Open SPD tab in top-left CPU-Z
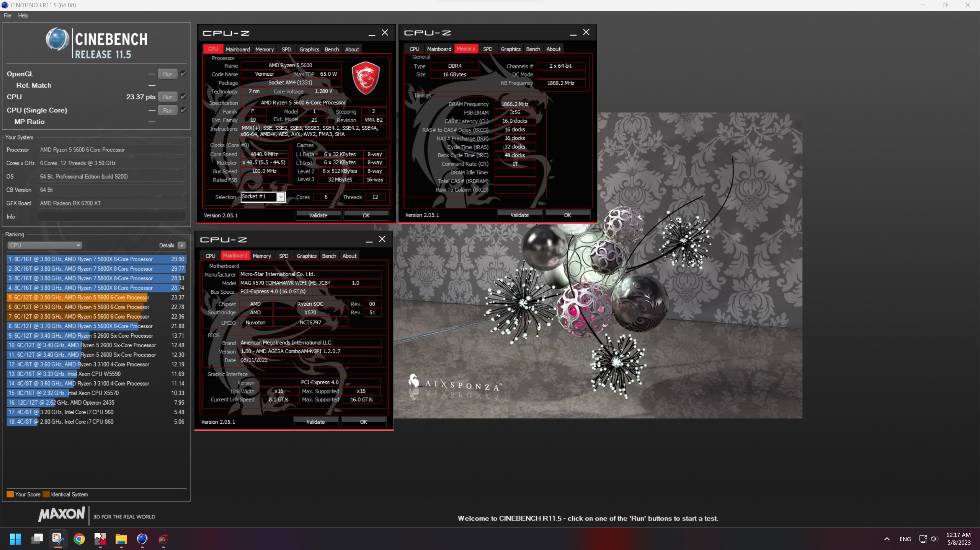The width and height of the screenshot is (980, 550). (x=286, y=49)
